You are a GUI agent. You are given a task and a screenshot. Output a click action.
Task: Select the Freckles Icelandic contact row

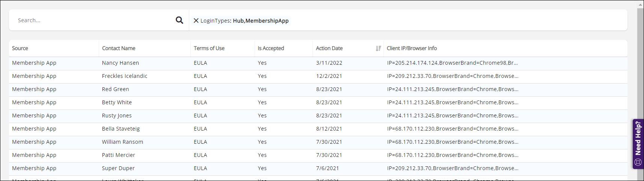click(125, 76)
